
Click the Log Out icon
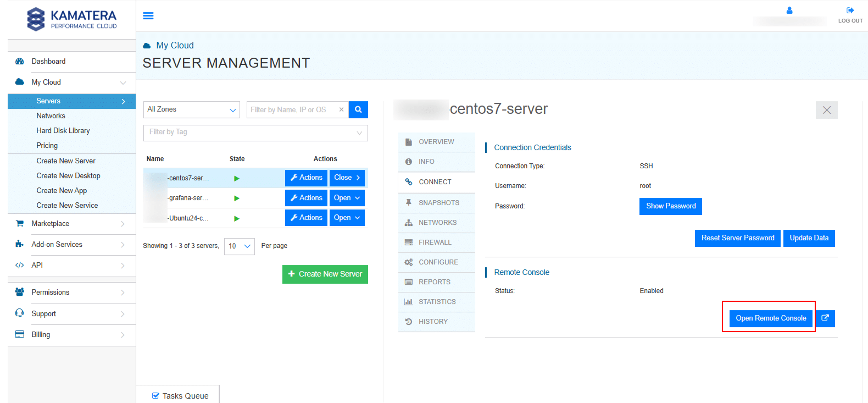pos(850,10)
